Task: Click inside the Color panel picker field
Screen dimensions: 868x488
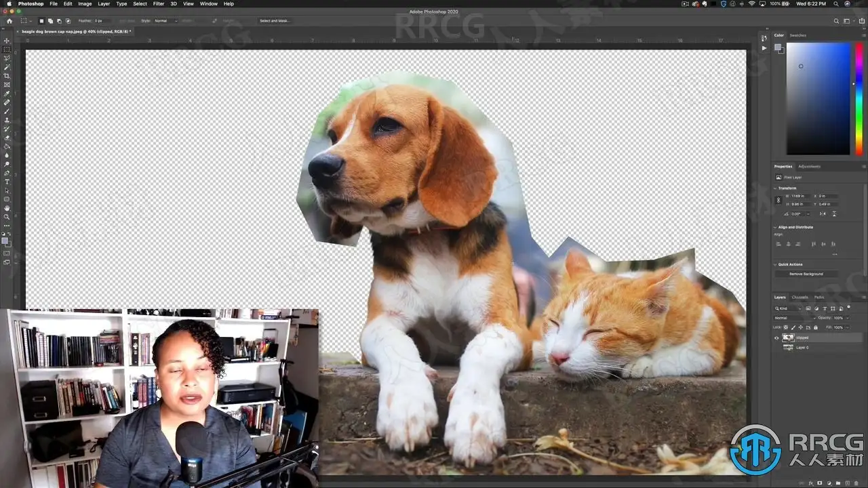Action: pos(818,99)
